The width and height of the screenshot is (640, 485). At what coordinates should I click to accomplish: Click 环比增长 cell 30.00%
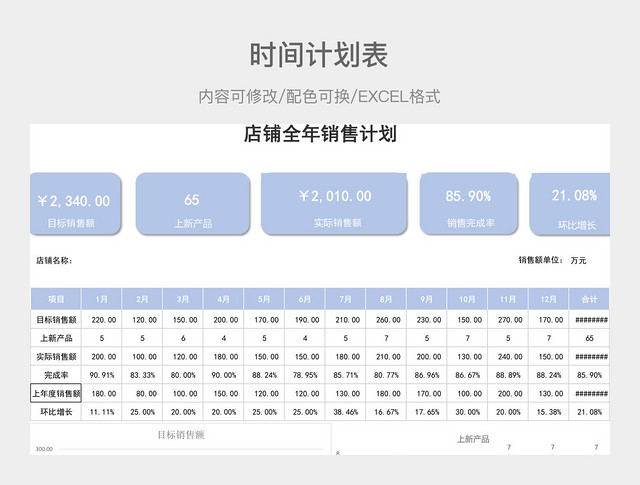[x=467, y=412]
